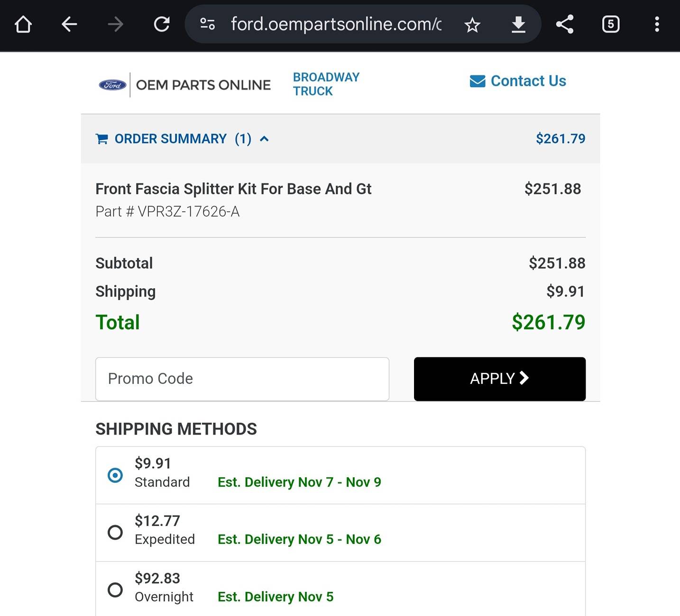Bookmark page with the star icon
The height and width of the screenshot is (616, 680).
[472, 25]
